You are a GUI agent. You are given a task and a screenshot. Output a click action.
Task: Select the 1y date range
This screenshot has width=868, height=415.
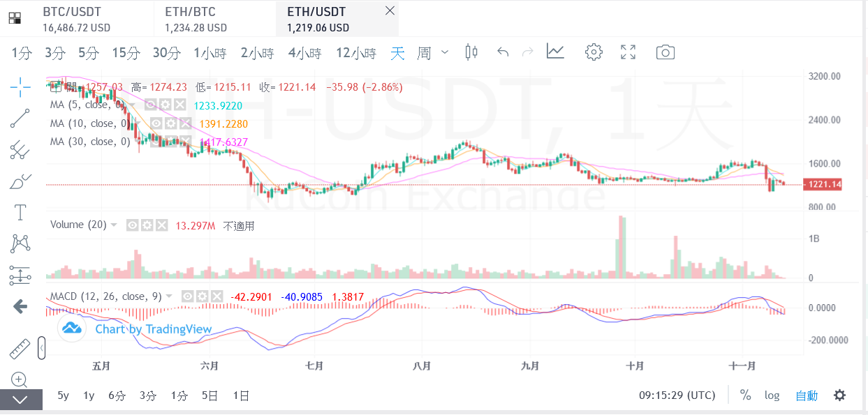(x=89, y=395)
